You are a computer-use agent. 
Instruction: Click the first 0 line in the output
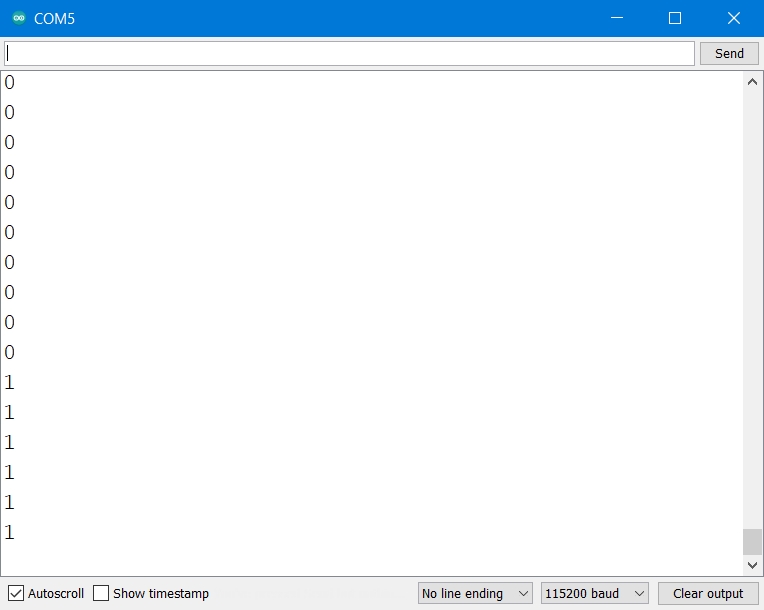tap(10, 83)
